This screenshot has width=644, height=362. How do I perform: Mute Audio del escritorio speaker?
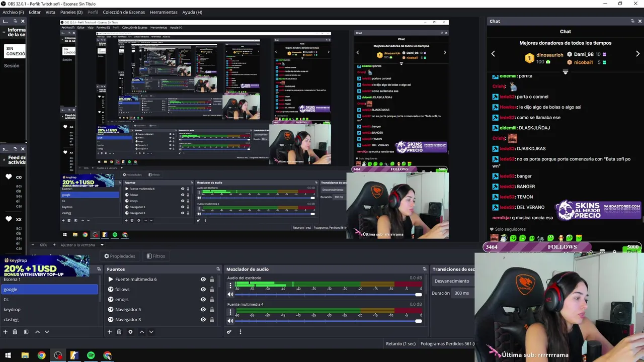pos(230,295)
